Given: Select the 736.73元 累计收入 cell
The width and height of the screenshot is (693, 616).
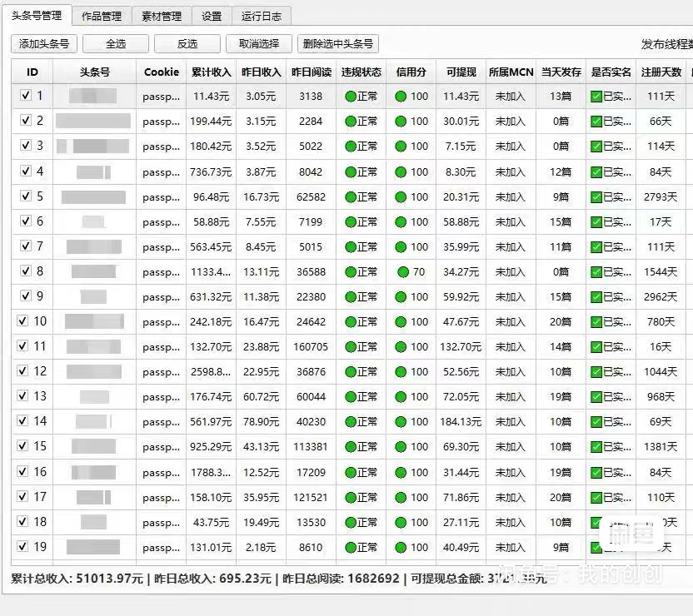Looking at the screenshot, I should pyautogui.click(x=211, y=171).
